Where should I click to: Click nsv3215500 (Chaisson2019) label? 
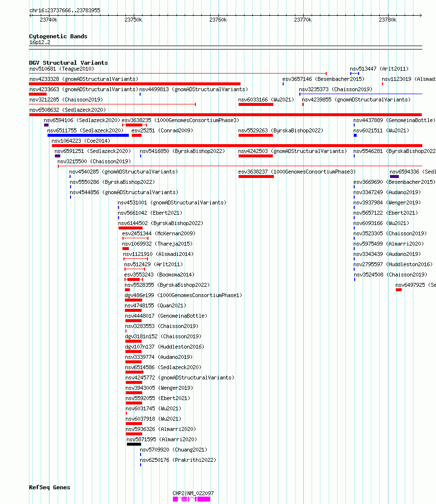(x=94, y=161)
